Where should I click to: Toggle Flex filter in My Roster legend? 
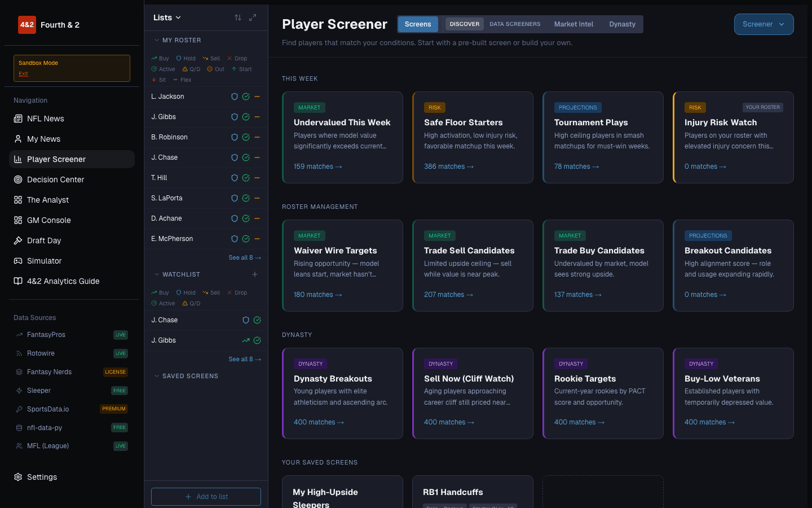coord(182,80)
